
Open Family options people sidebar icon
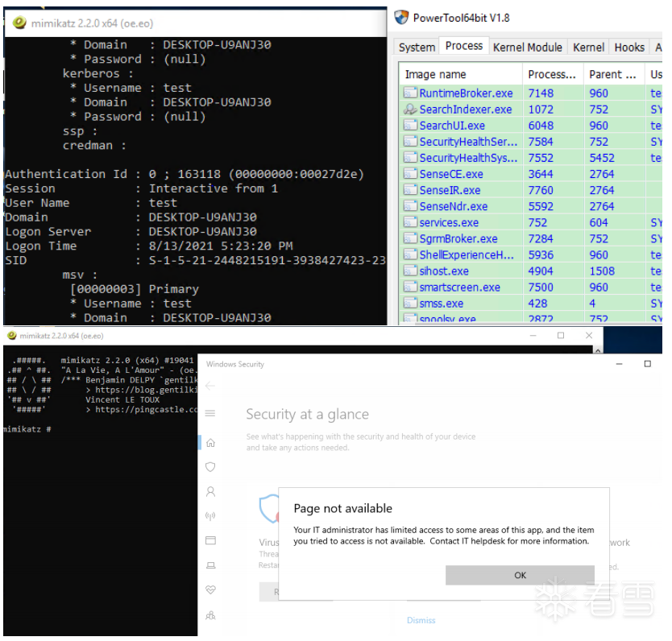pyautogui.click(x=210, y=615)
